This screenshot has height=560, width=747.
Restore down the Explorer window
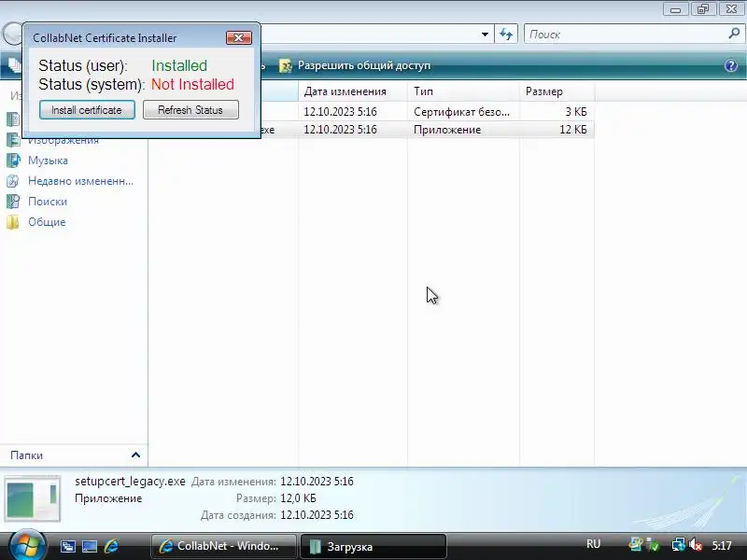pos(703,9)
